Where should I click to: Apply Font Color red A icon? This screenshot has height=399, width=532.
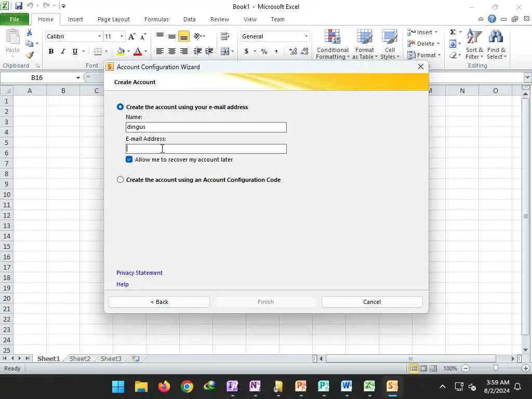pyautogui.click(x=137, y=51)
